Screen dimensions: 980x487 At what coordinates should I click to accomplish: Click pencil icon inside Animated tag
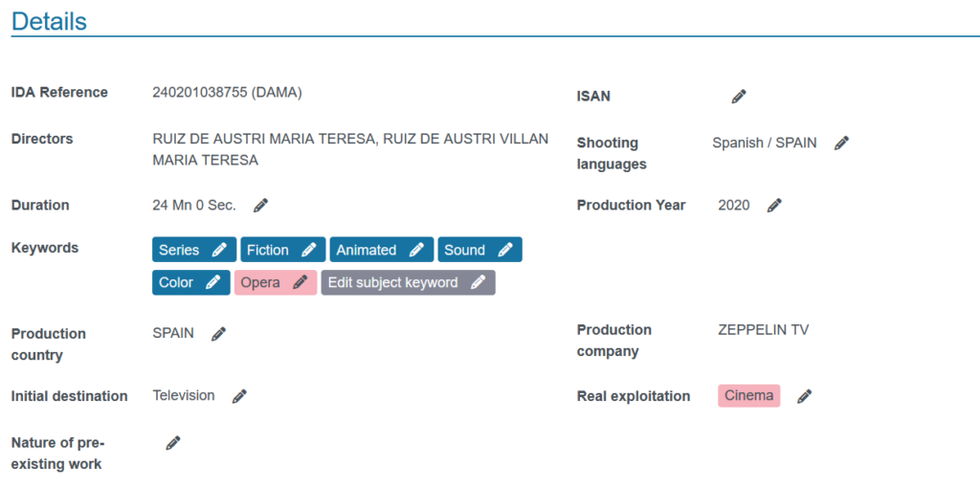tap(417, 250)
